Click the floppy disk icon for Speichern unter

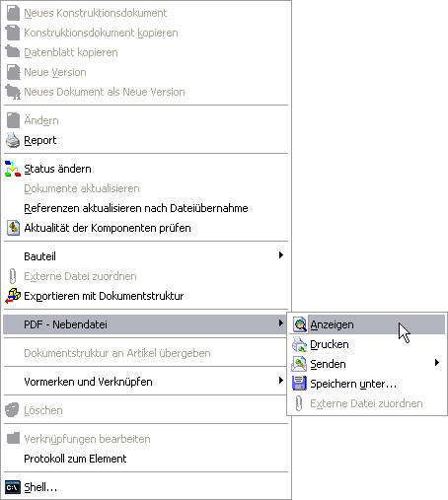(299, 384)
